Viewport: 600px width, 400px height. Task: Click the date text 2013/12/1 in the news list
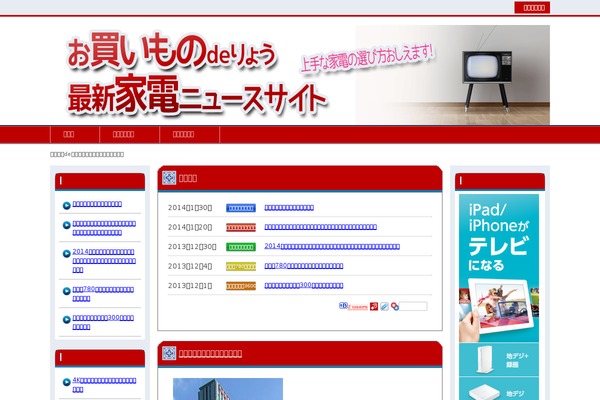190,286
